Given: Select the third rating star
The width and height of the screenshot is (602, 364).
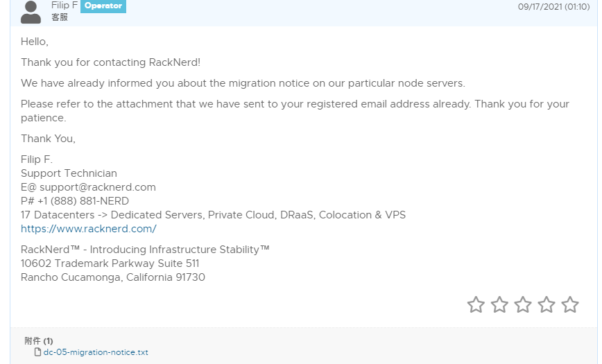Looking at the screenshot, I should point(523,304).
